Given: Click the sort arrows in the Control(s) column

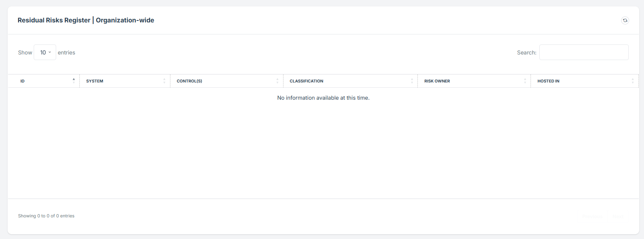Looking at the screenshot, I should (277, 81).
